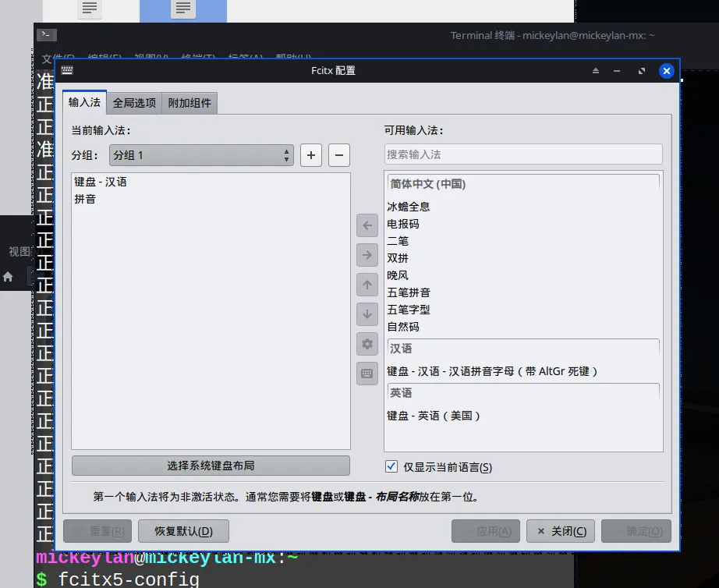Click the highlighted document icon at top
Image resolution: width=719 pixels, height=588 pixels.
[183, 9]
